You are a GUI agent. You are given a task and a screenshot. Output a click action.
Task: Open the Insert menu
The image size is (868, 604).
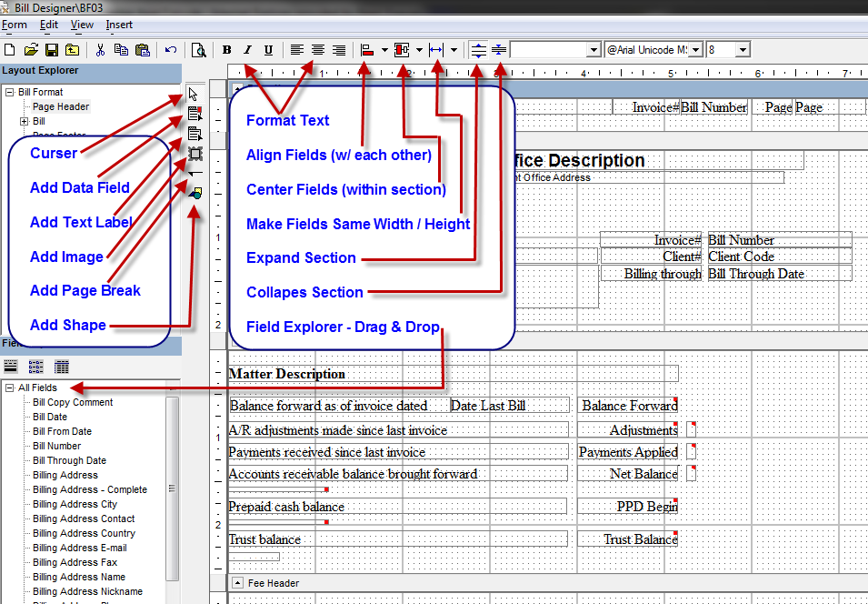click(119, 25)
